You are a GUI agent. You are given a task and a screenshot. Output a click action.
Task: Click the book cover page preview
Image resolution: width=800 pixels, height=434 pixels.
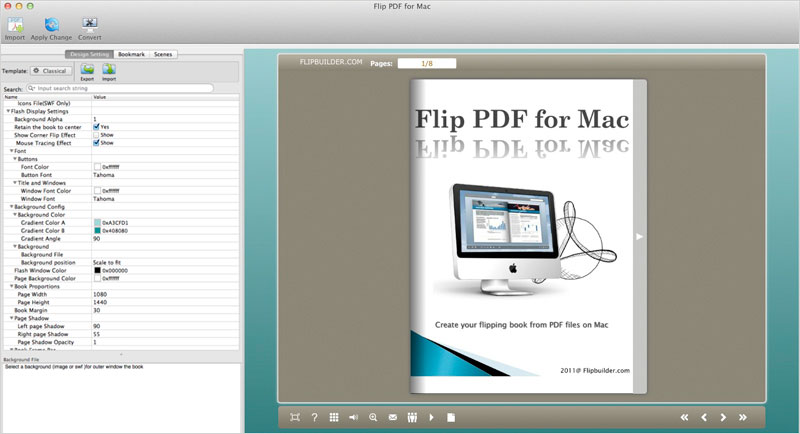(522, 236)
